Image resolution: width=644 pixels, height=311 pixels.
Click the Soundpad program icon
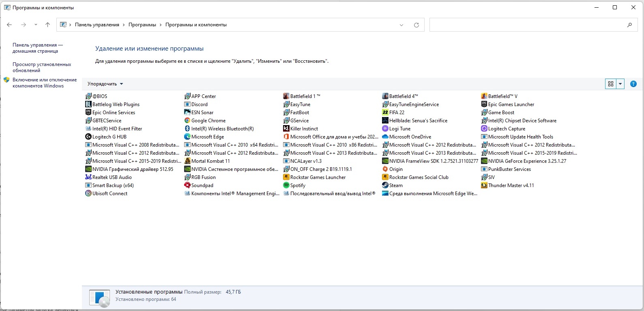[x=187, y=185]
